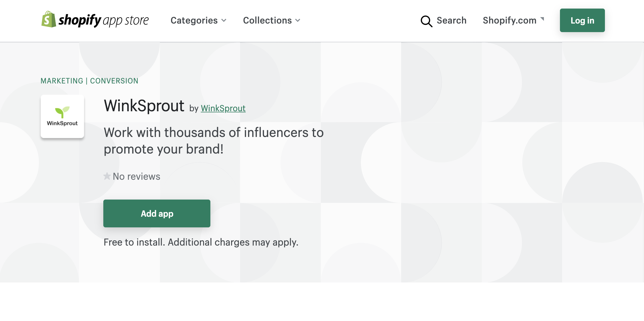644x321 pixels.
Task: Open the MARKETING category link
Action: [62, 81]
